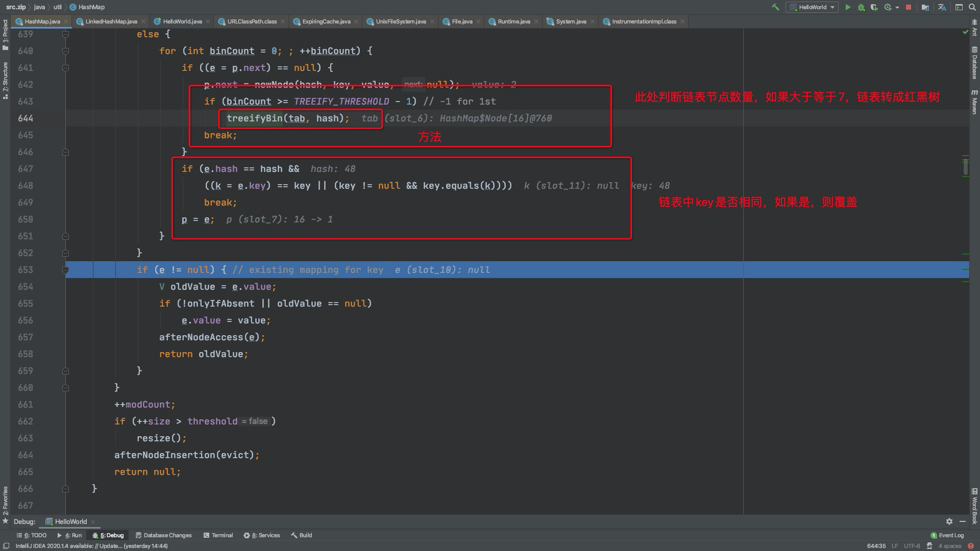Open Debug panel settings gear

click(x=949, y=521)
